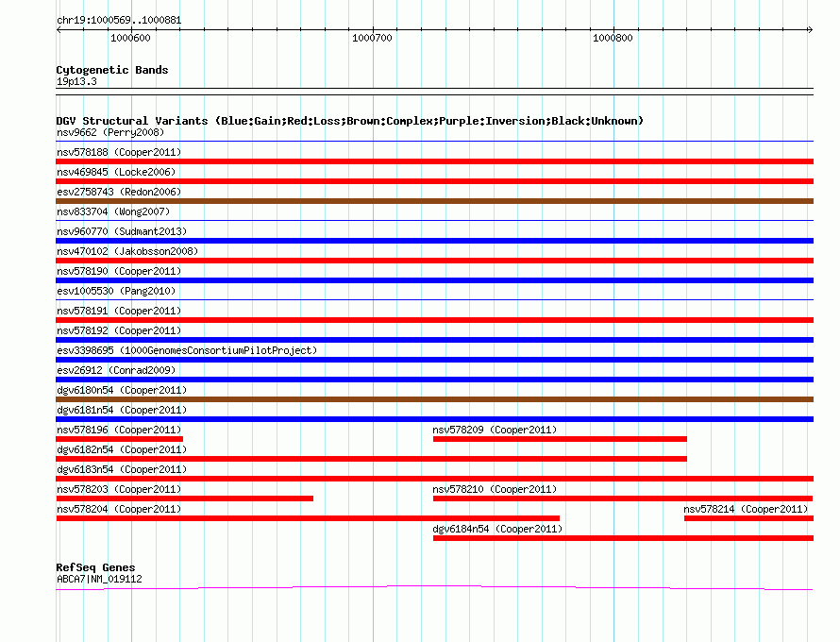Click the 1000700 ruler position label
This screenshot has height=642, width=840.
coord(372,38)
